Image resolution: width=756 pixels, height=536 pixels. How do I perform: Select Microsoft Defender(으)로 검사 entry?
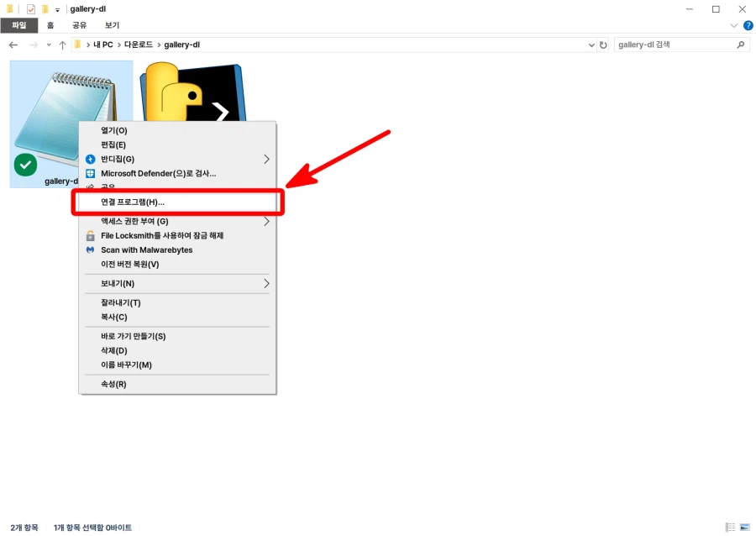177,174
